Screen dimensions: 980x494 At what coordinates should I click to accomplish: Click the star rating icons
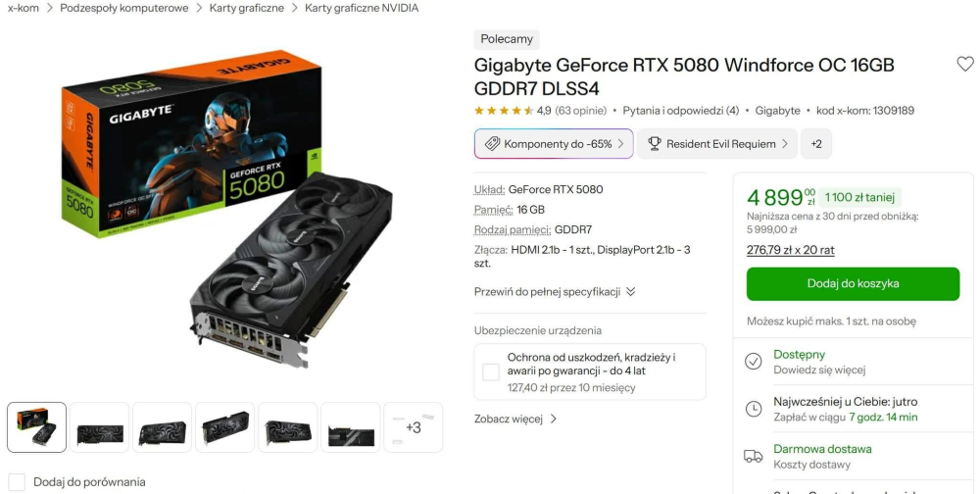click(504, 111)
